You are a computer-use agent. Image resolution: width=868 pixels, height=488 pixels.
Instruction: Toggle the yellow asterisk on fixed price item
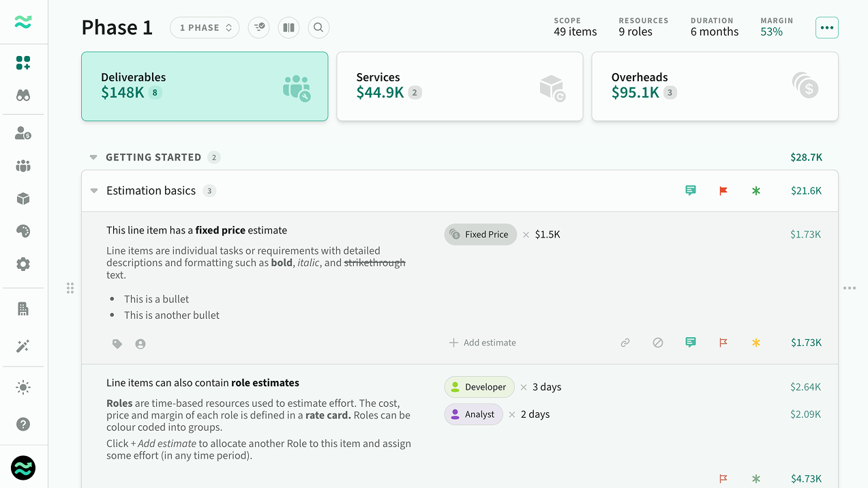tap(755, 343)
